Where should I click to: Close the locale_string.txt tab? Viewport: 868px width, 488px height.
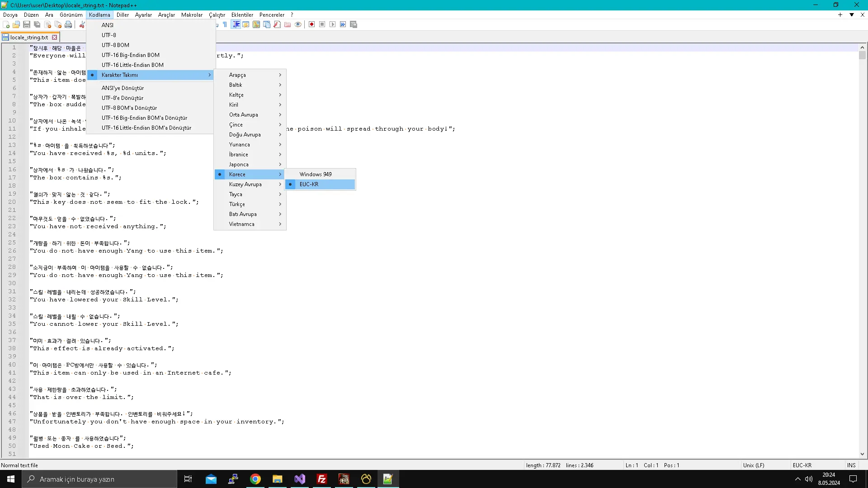55,38
